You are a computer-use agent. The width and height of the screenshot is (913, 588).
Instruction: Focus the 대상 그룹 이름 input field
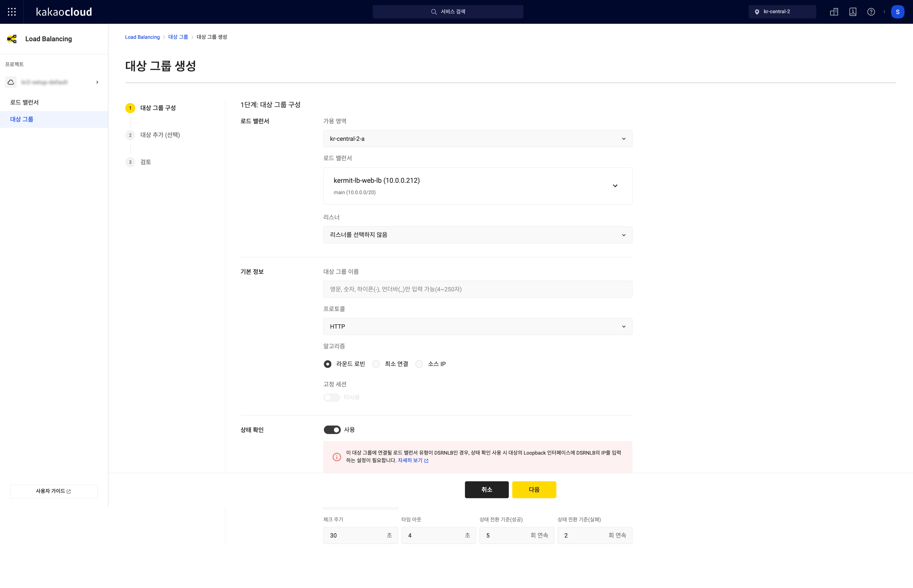click(x=478, y=289)
